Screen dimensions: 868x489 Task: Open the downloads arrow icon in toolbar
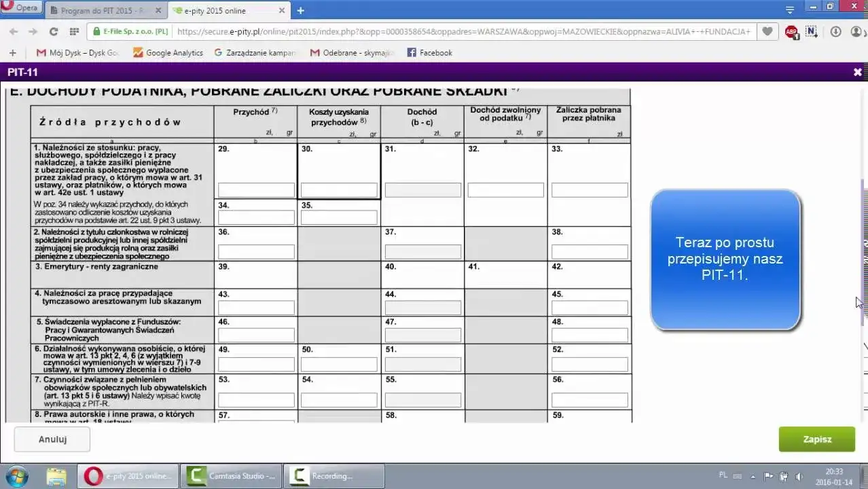tap(835, 32)
